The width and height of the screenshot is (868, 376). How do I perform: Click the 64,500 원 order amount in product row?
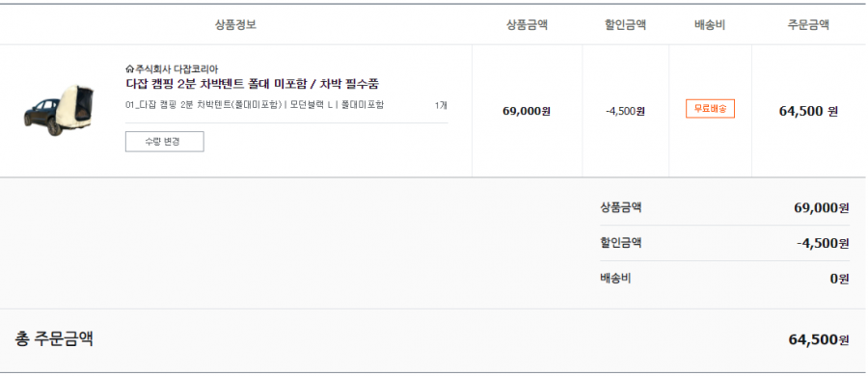tap(809, 111)
